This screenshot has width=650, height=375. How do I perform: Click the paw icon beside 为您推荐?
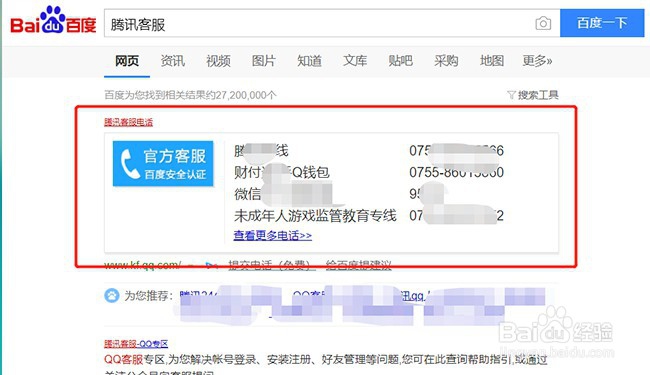pos(112,295)
